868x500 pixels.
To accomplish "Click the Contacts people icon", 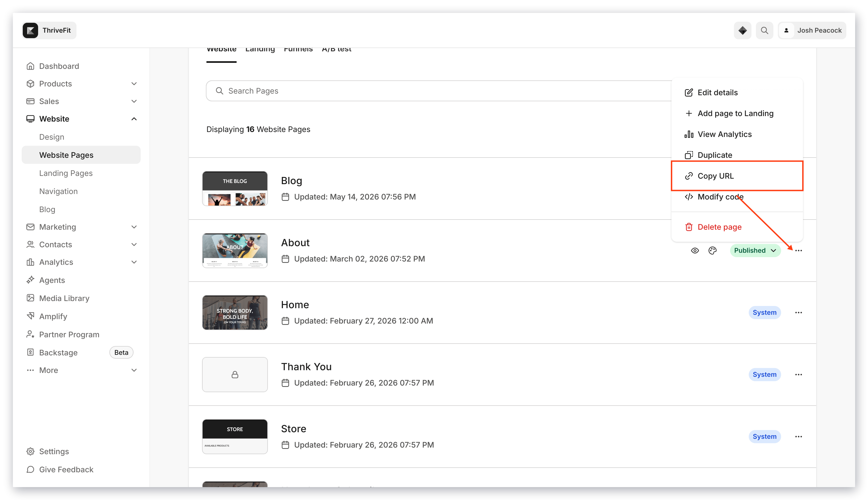I will (x=30, y=244).
